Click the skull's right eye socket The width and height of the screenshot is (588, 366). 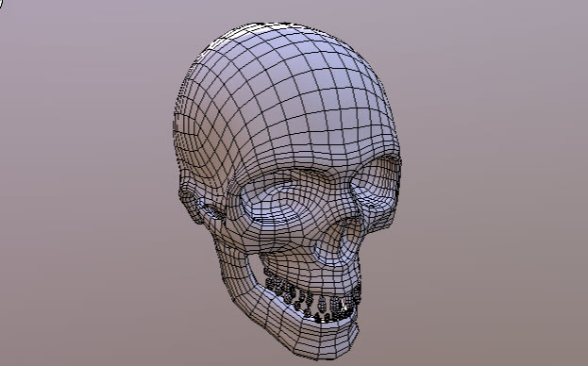point(375,188)
